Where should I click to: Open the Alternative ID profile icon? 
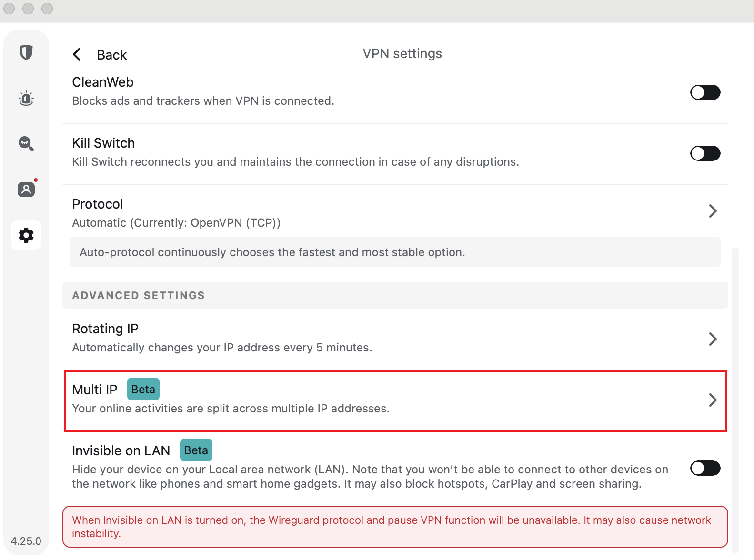point(26,190)
